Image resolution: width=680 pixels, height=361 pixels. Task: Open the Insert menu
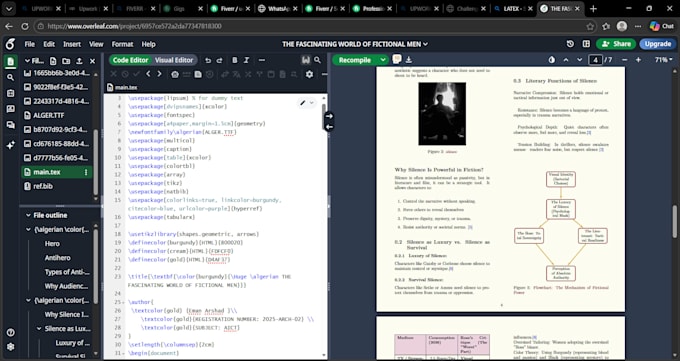coord(72,44)
